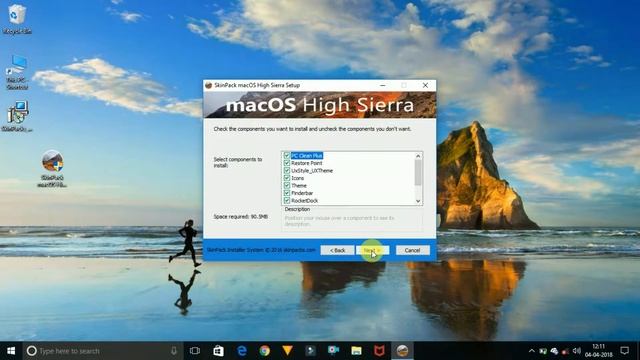Uncheck the Icons component
640x360 pixels.
point(287,178)
